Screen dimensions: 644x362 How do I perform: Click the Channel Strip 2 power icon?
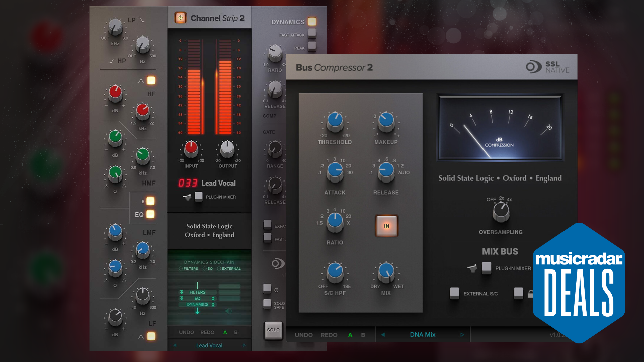pos(180,18)
